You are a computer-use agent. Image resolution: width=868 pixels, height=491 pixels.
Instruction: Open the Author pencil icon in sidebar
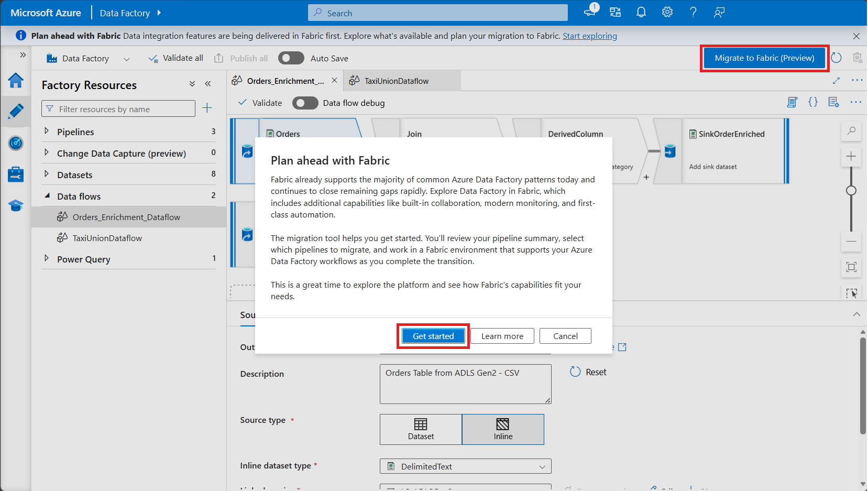(x=16, y=111)
